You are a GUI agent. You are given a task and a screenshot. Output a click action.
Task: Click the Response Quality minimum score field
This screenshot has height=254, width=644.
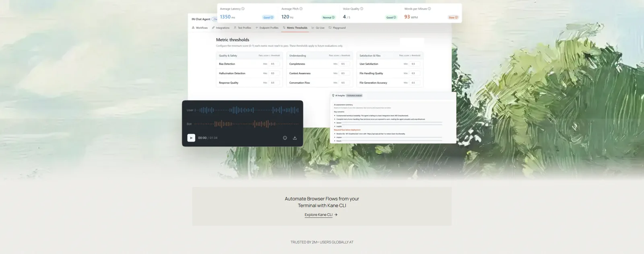pyautogui.click(x=275, y=83)
